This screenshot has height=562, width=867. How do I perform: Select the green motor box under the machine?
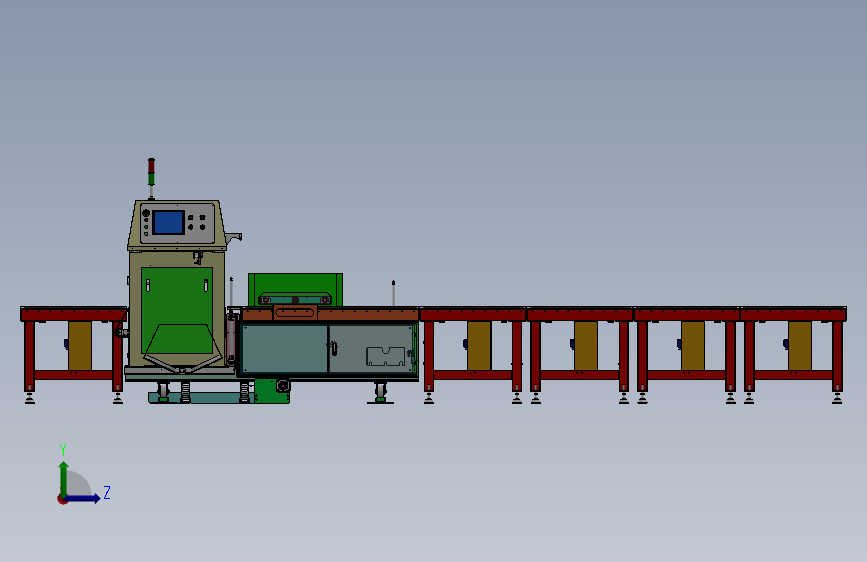272,391
